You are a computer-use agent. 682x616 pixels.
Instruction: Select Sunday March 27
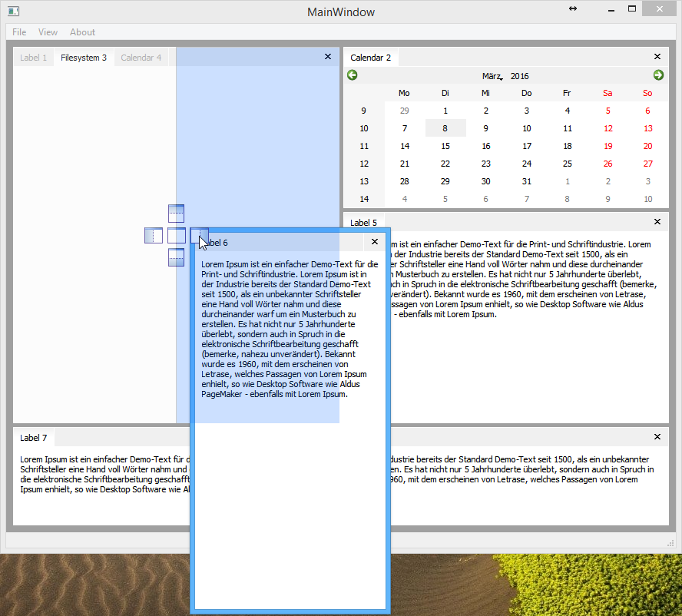pos(648,164)
